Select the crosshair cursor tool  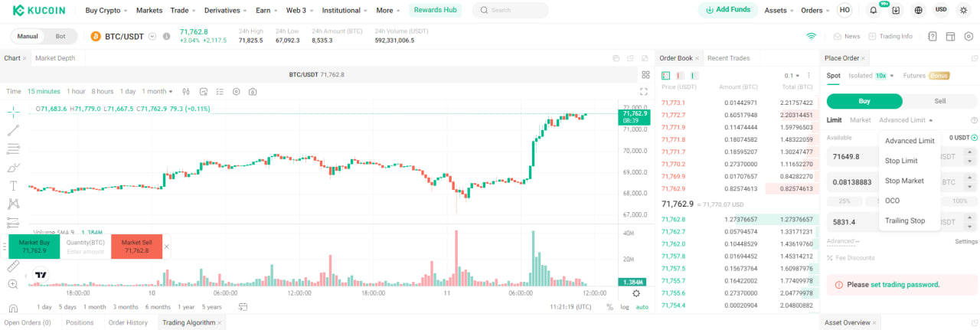[13, 112]
